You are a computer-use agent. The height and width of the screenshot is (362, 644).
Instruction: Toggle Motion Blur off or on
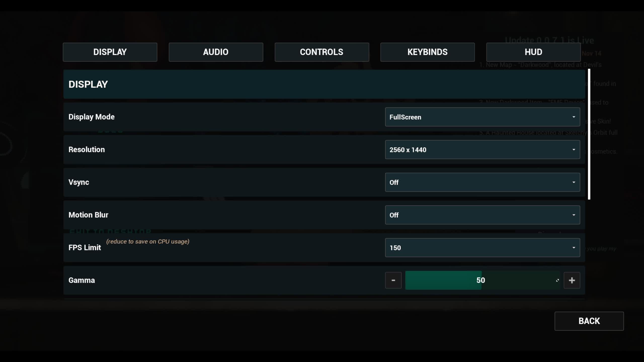tap(482, 215)
